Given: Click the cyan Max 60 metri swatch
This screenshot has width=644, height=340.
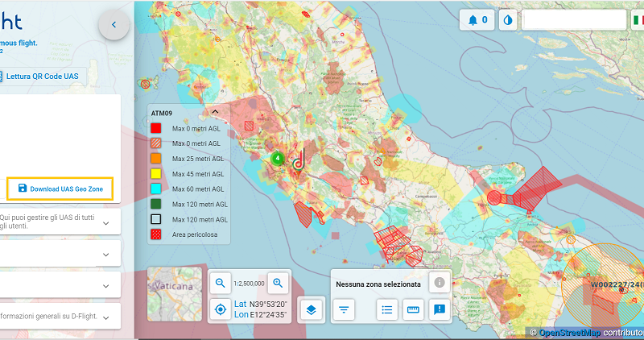Looking at the screenshot, I should coord(156,189).
